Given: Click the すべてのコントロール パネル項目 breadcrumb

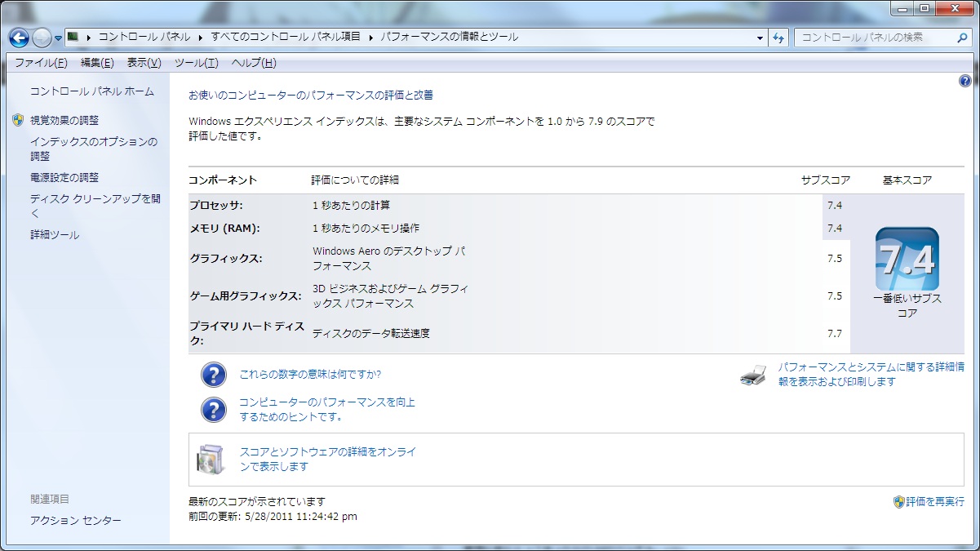Looking at the screenshot, I should coord(285,37).
